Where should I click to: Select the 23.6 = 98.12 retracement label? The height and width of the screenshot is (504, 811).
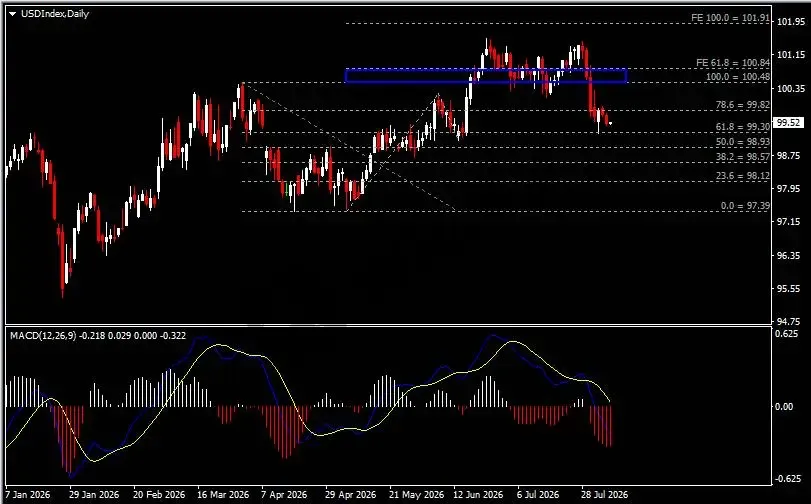[x=743, y=176]
